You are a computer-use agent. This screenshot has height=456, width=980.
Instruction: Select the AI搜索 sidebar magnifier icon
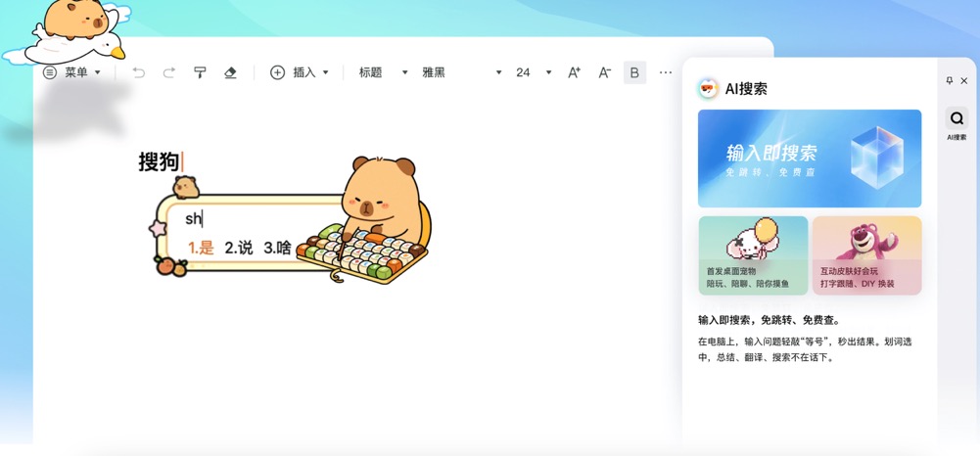(x=957, y=118)
